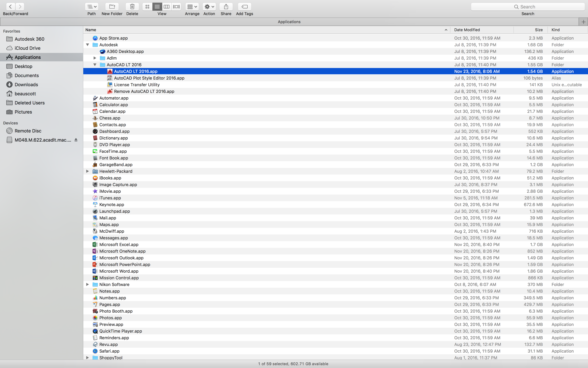Go forward with the Forward arrow button

[x=20, y=7]
